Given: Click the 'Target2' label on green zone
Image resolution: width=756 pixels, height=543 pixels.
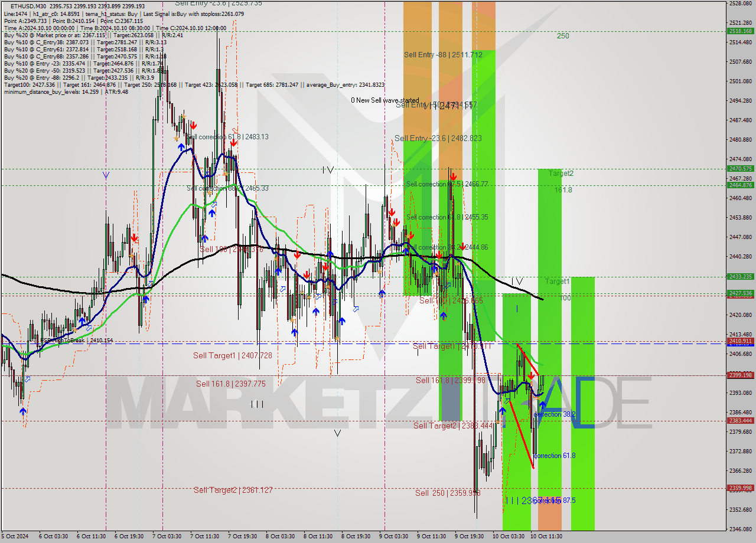Looking at the screenshot, I should point(561,174).
